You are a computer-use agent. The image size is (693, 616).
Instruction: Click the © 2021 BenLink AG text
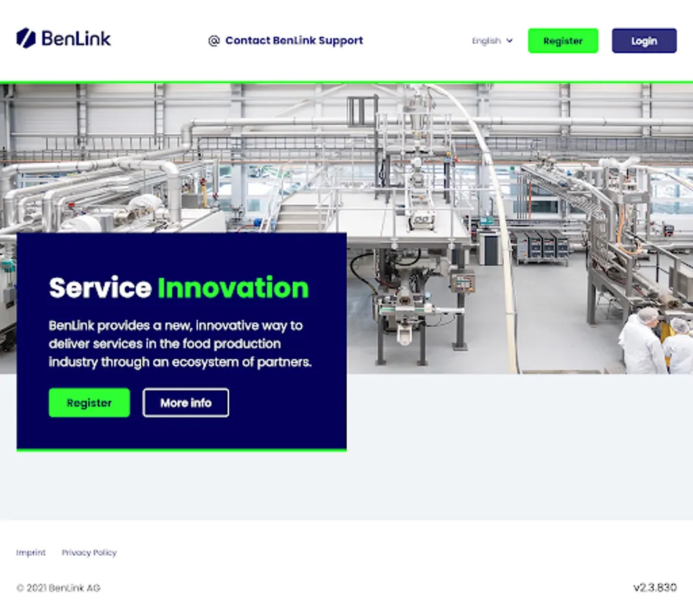coord(58,588)
